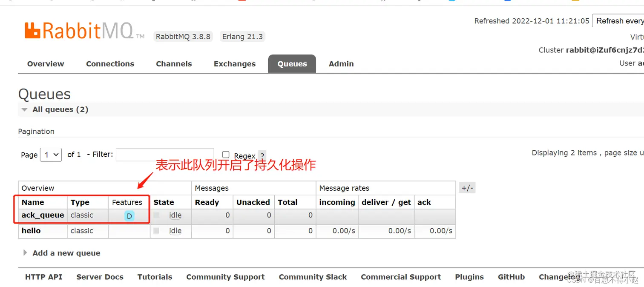Viewport: 644px width, 287px height.
Task: Click the +/- columns toggle button
Action: (467, 188)
